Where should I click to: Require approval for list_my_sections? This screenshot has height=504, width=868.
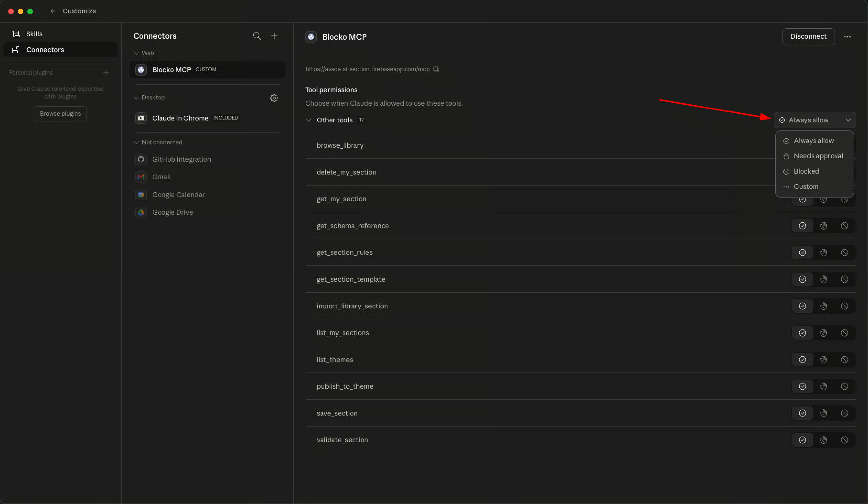point(823,333)
